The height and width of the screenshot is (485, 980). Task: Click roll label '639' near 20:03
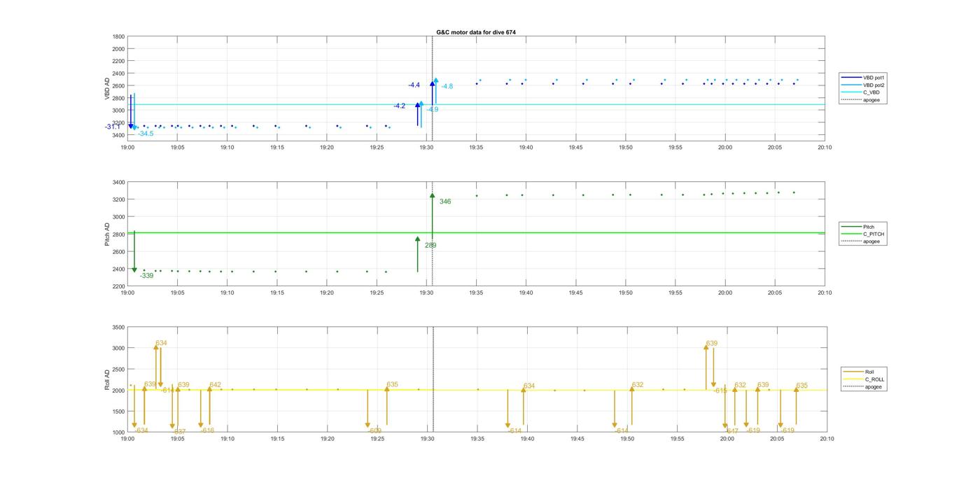763,385
